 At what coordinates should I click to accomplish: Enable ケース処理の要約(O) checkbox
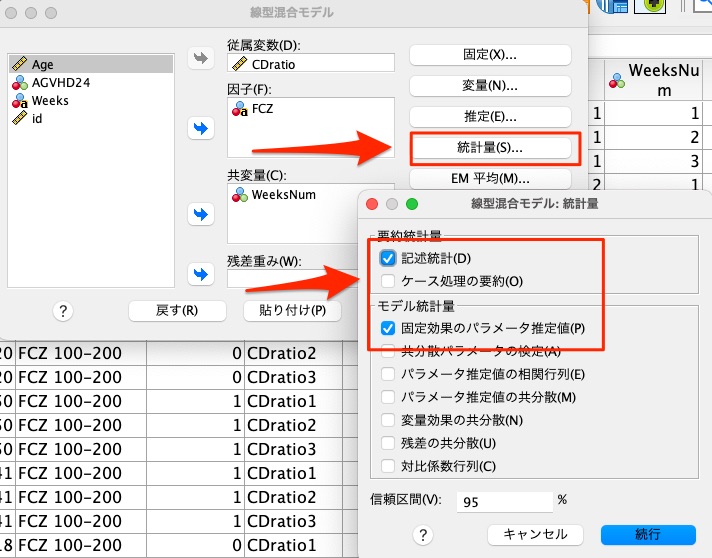(x=388, y=282)
